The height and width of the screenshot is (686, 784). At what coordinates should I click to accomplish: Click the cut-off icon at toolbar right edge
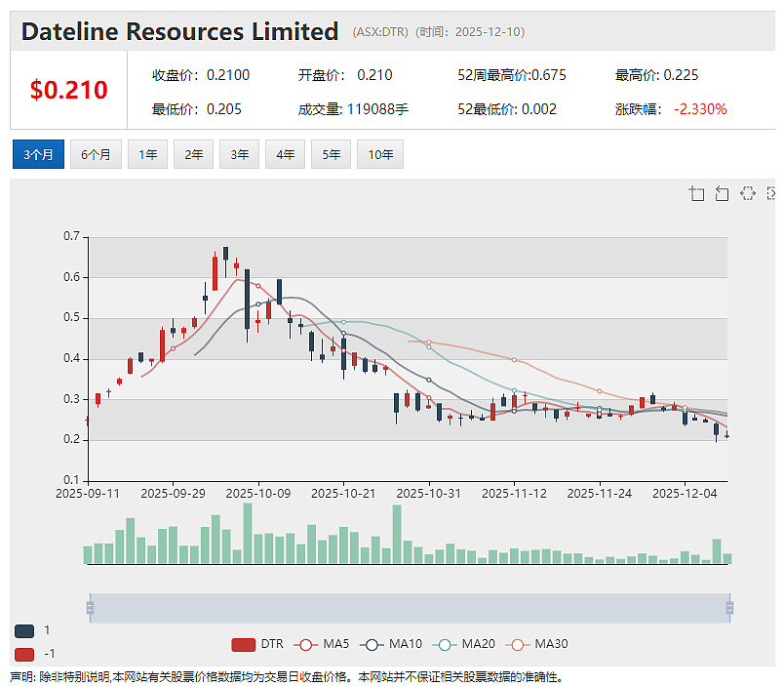pyautogui.click(x=771, y=193)
